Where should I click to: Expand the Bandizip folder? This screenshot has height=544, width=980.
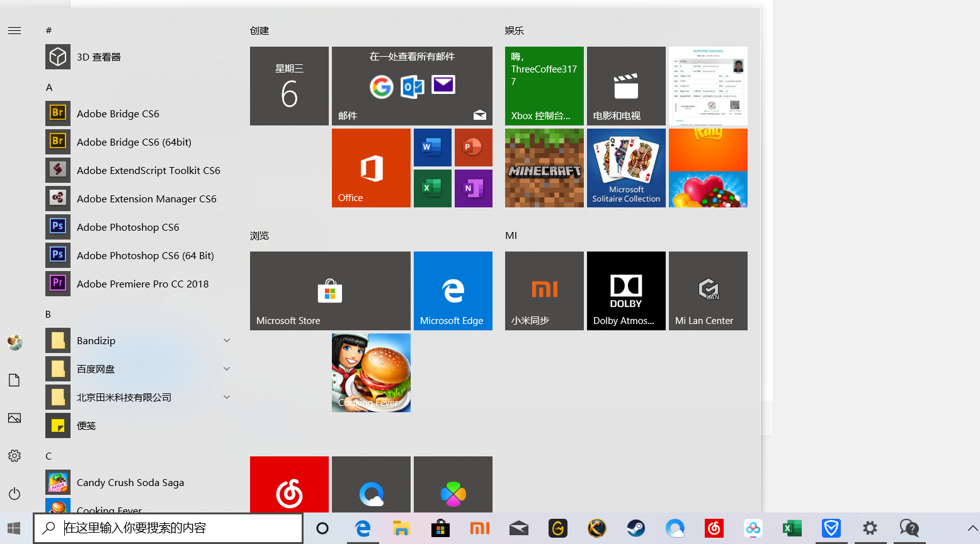pyautogui.click(x=137, y=340)
